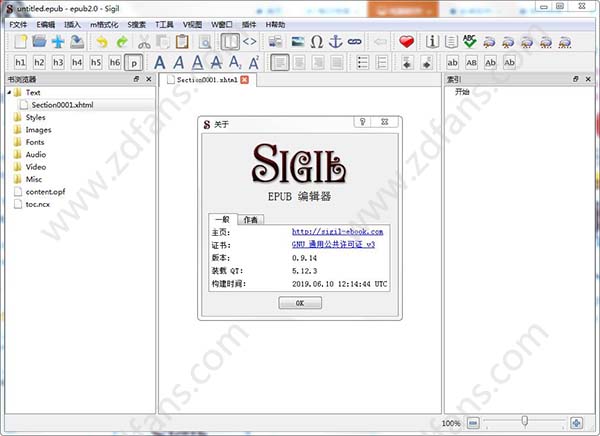
Task: Switch to Code View mode
Action: pos(249,42)
